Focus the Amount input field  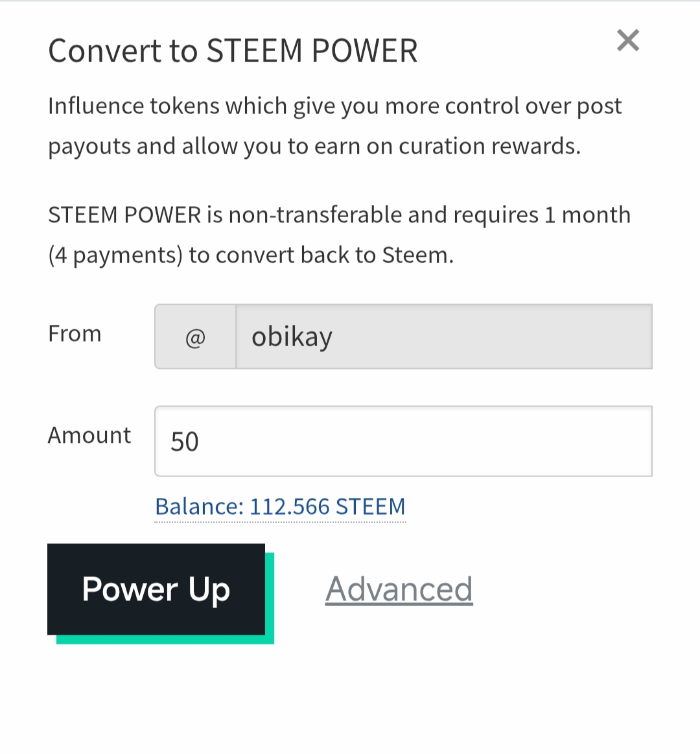pos(403,442)
